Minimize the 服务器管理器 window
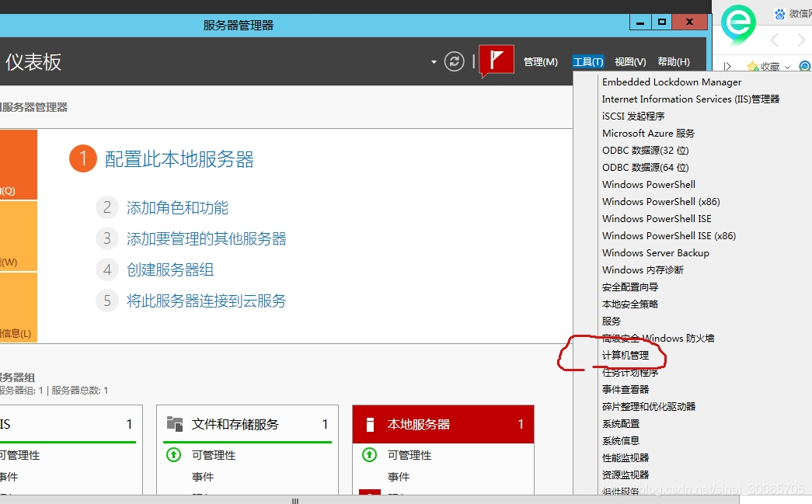This screenshot has width=812, height=504. click(x=640, y=22)
